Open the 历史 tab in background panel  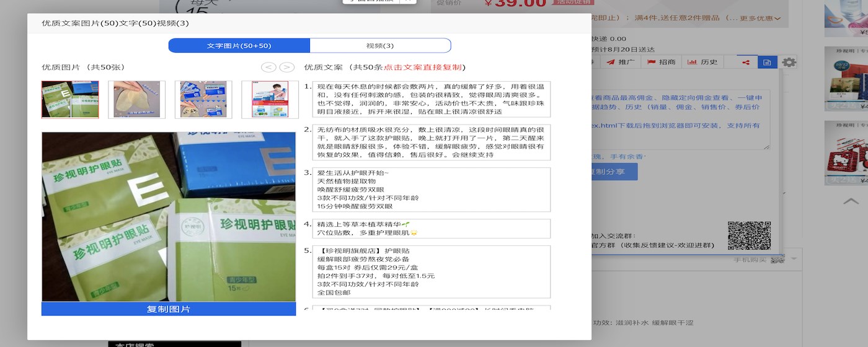(702, 62)
